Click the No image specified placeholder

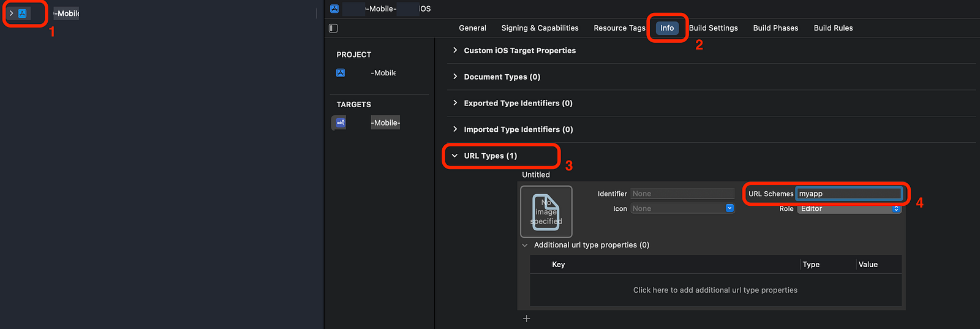coord(546,212)
